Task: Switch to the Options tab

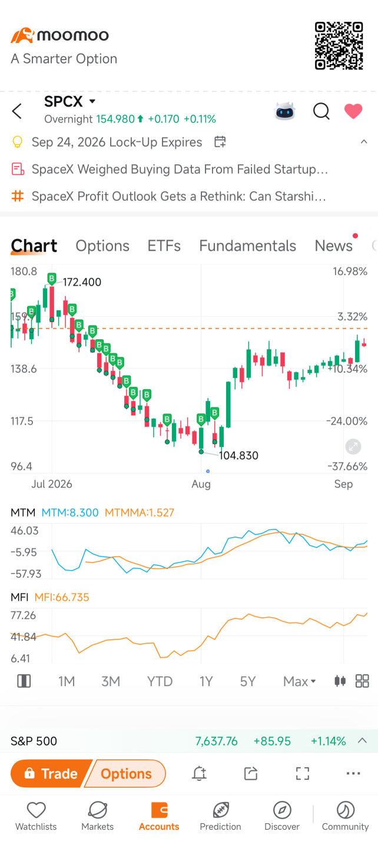Action: pos(102,246)
